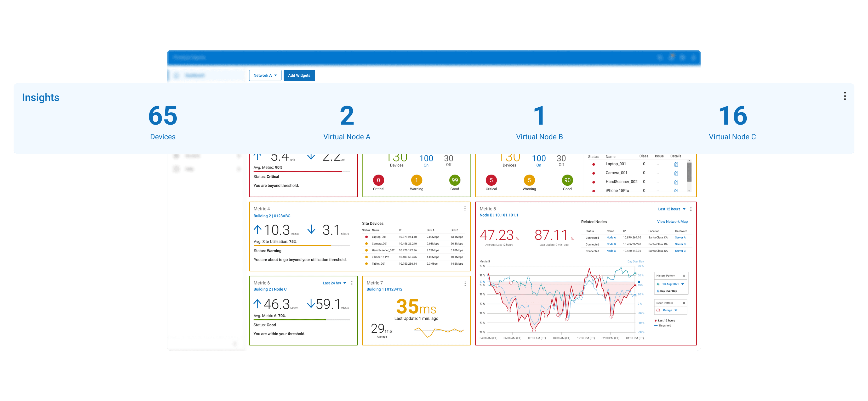Change the Last 12 hours range dropdown

671,209
